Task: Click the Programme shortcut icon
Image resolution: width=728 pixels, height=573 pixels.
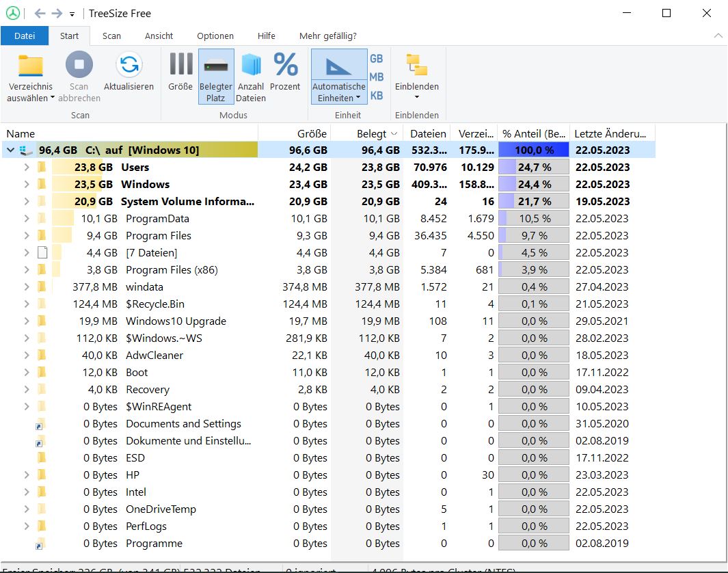Action: point(41,544)
